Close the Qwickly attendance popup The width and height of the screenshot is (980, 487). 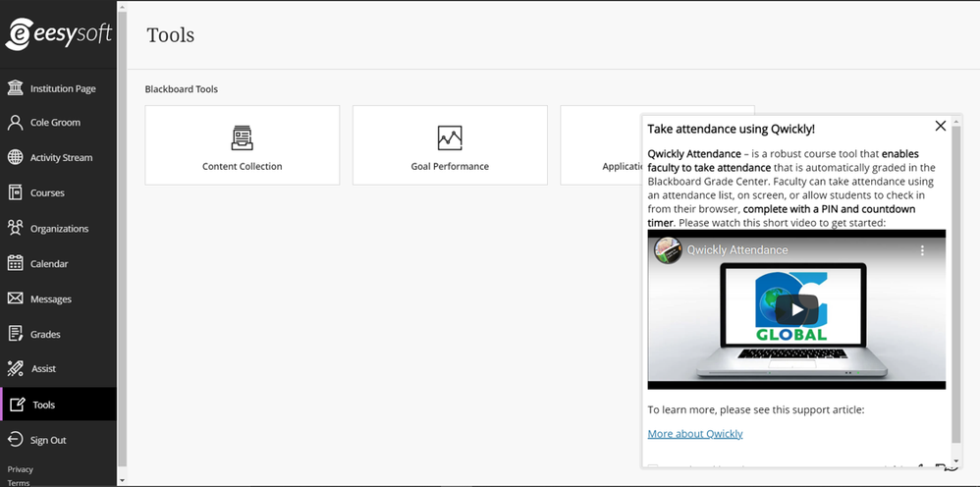point(940,126)
